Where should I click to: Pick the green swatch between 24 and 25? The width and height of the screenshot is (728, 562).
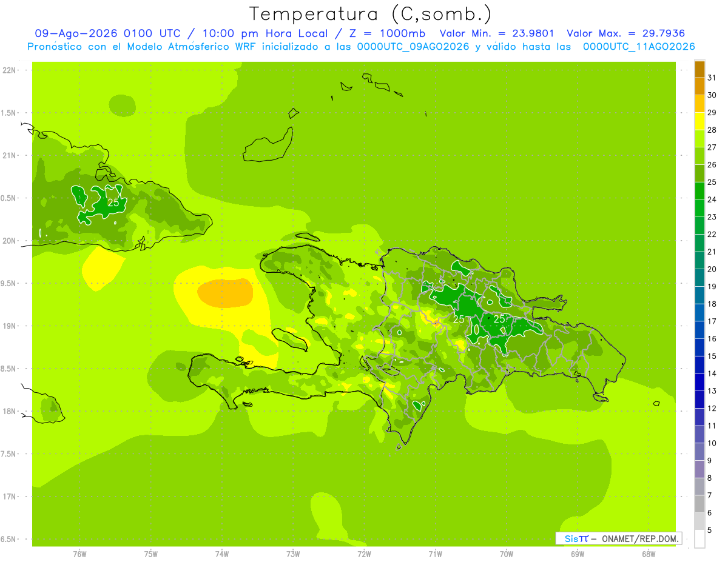click(x=699, y=190)
